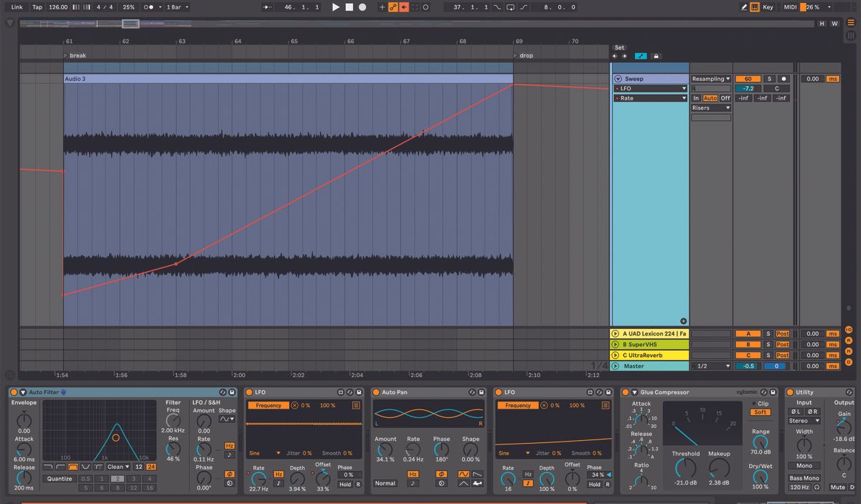Image resolution: width=861 pixels, height=504 pixels.
Task: Click the Glue Compressor save preset icon
Action: (774, 393)
